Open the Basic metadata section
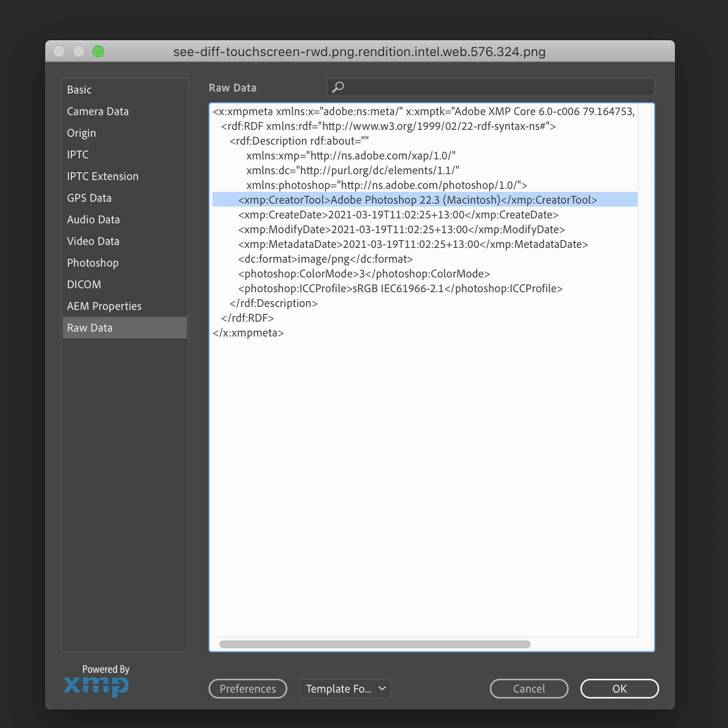Image resolution: width=728 pixels, height=728 pixels. 124,90
